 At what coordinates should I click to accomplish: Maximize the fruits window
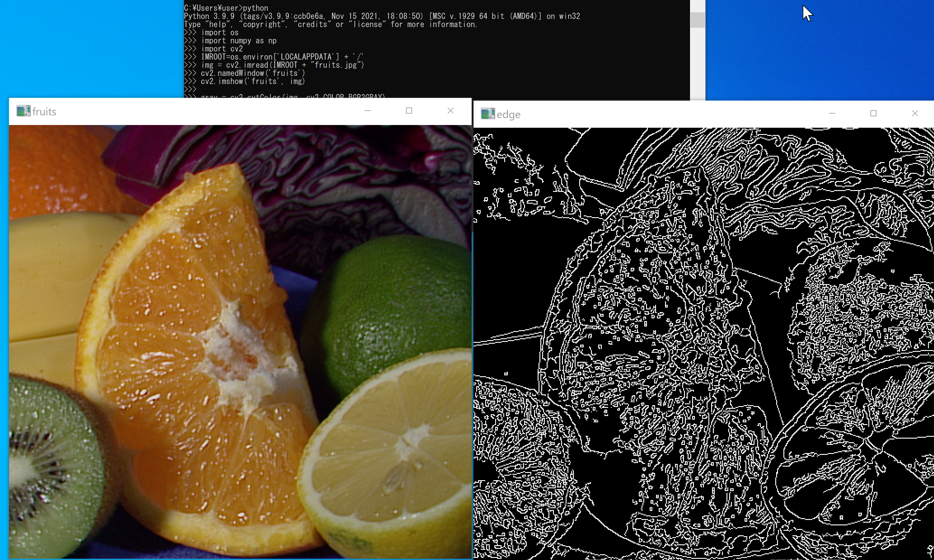click(409, 111)
